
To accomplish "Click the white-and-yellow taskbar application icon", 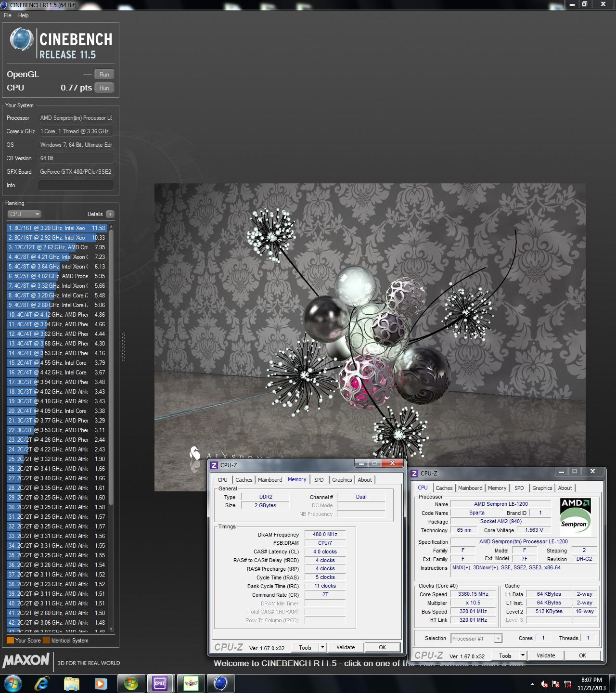I will (191, 683).
